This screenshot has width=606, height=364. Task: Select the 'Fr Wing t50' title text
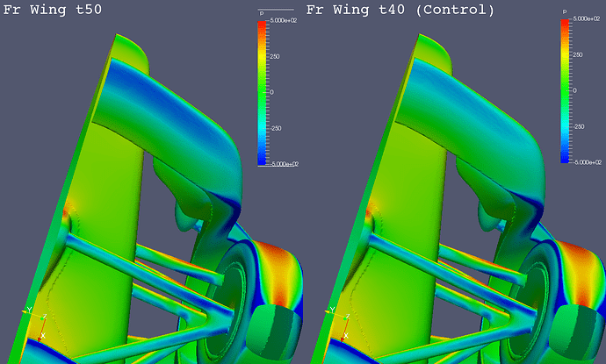tap(53, 10)
